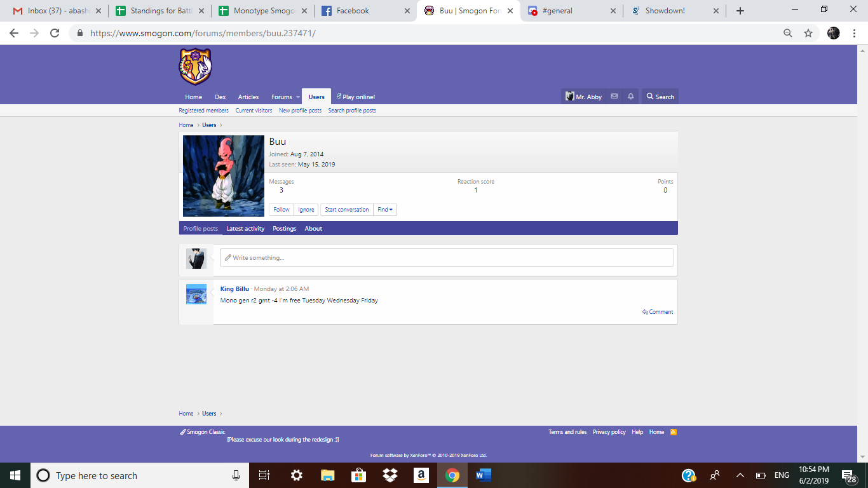Image resolution: width=868 pixels, height=488 pixels.
Task: Open the Postings profile tab
Action: point(285,229)
